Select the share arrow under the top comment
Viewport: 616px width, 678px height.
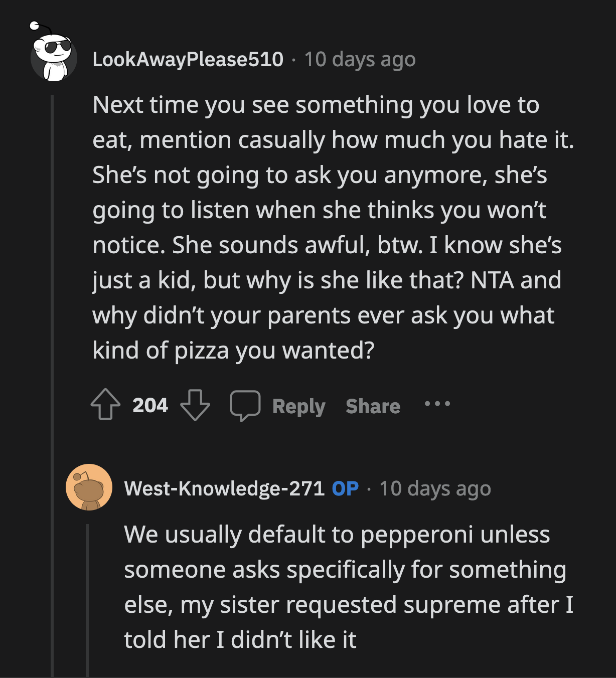pyautogui.click(x=373, y=406)
